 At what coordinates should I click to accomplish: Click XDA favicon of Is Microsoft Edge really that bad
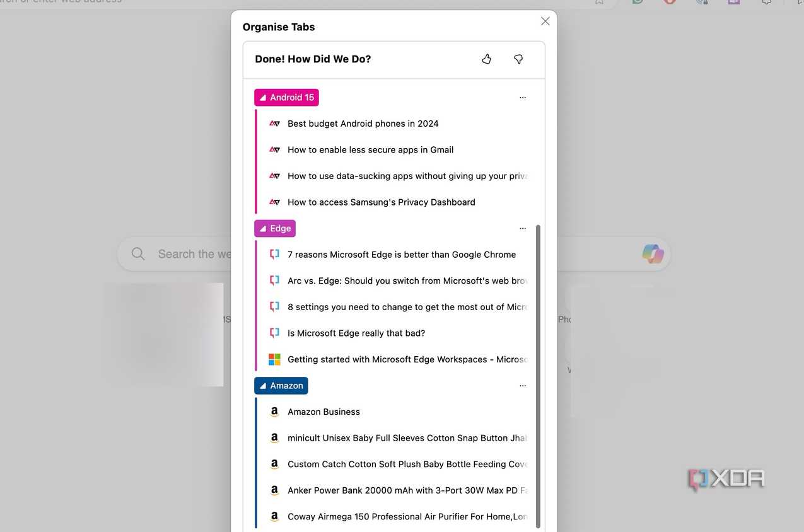[274, 333]
